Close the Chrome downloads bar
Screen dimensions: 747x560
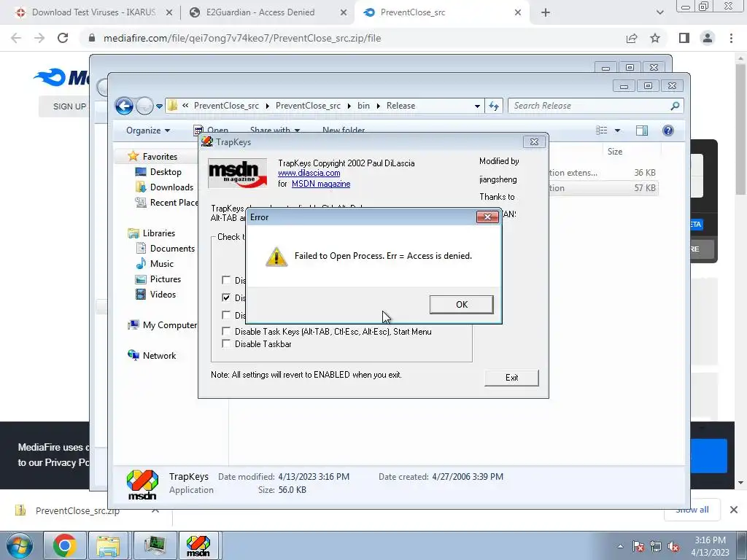click(x=734, y=510)
